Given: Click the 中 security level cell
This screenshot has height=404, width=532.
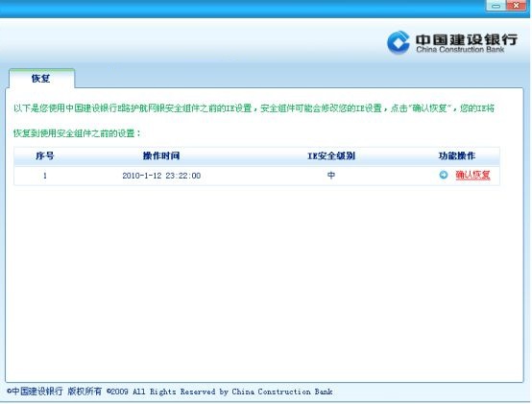Looking at the screenshot, I should click(331, 176).
